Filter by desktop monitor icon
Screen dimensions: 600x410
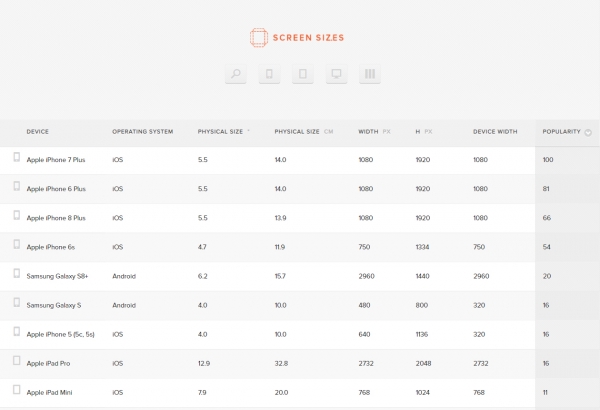pyautogui.click(x=336, y=74)
